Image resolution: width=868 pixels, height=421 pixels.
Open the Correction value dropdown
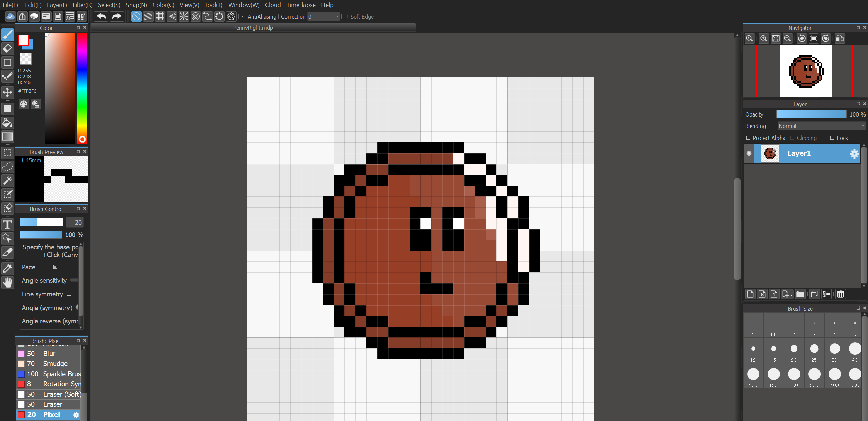337,17
